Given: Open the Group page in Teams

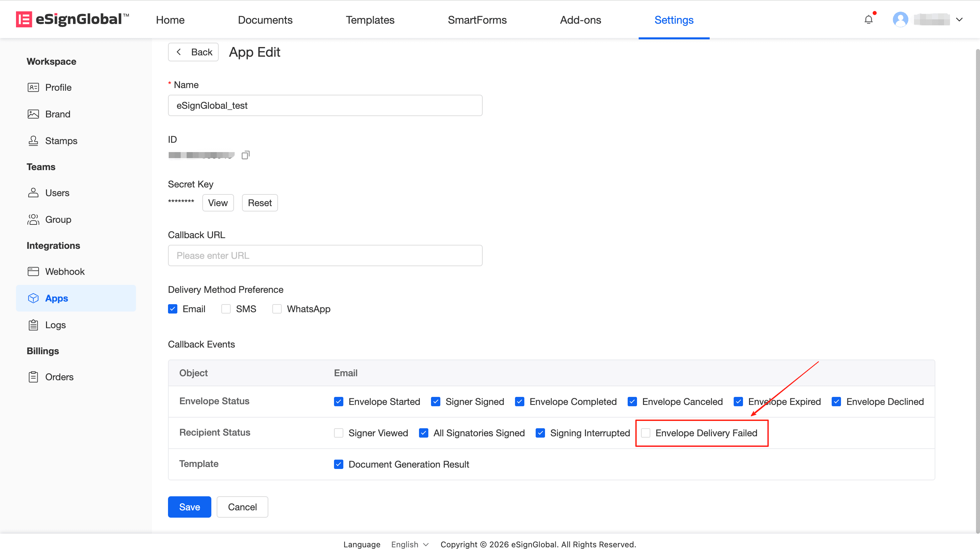Looking at the screenshot, I should (58, 219).
